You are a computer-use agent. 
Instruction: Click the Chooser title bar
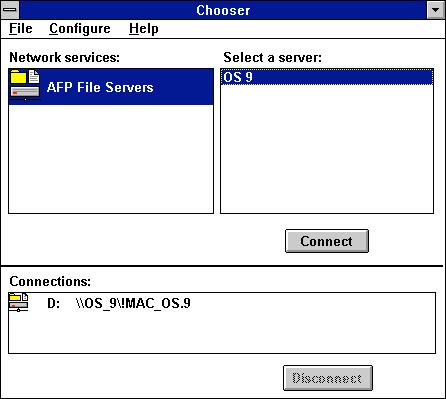[223, 10]
